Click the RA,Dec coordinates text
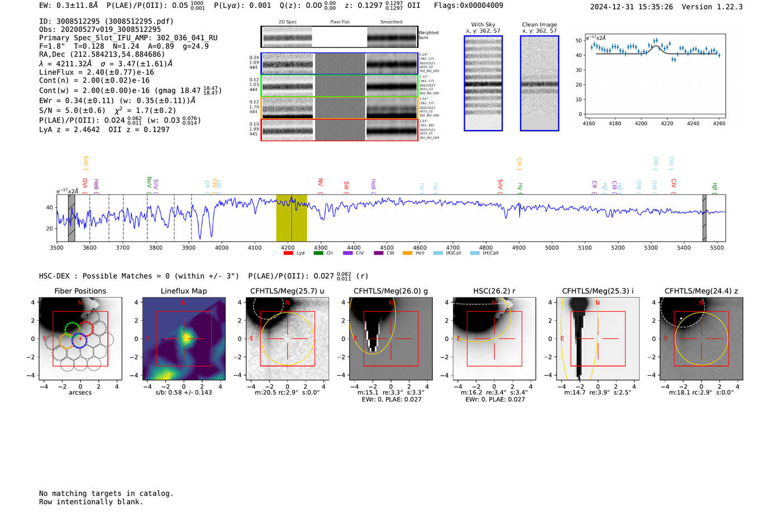This screenshot has width=782, height=532. pos(102,54)
